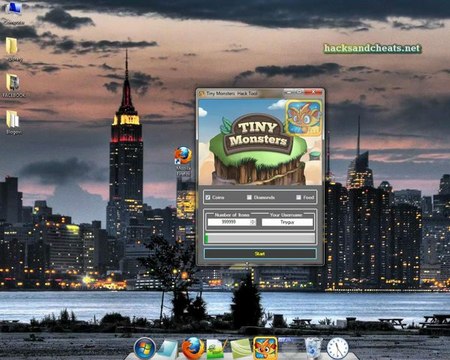This screenshot has width=450, height=360.
Task: Open the Computer desktop icon
Action: click(x=13, y=13)
